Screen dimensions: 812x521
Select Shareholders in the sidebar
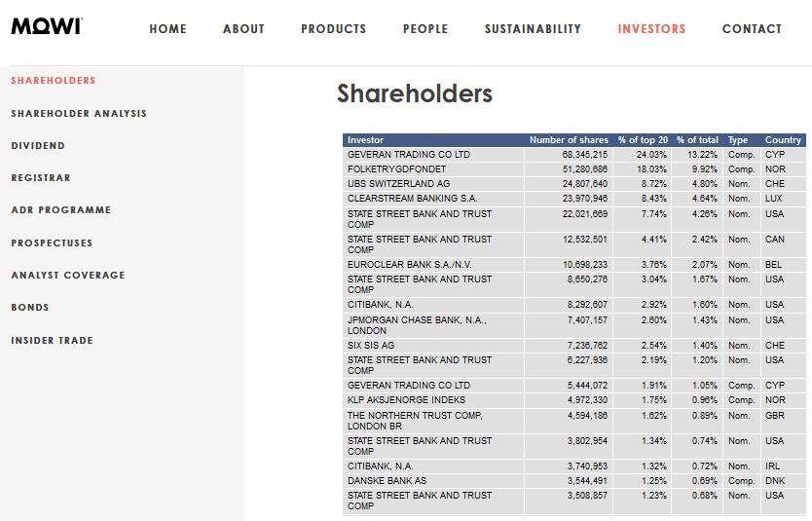(x=54, y=81)
